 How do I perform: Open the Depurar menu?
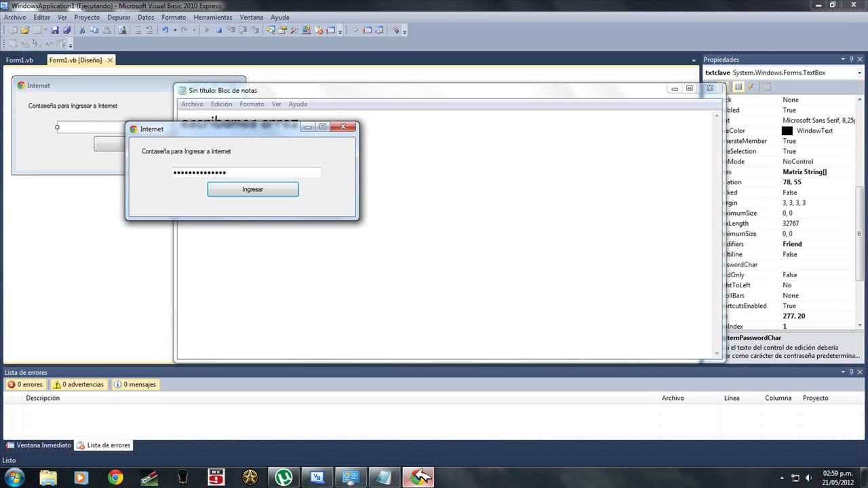pos(119,17)
